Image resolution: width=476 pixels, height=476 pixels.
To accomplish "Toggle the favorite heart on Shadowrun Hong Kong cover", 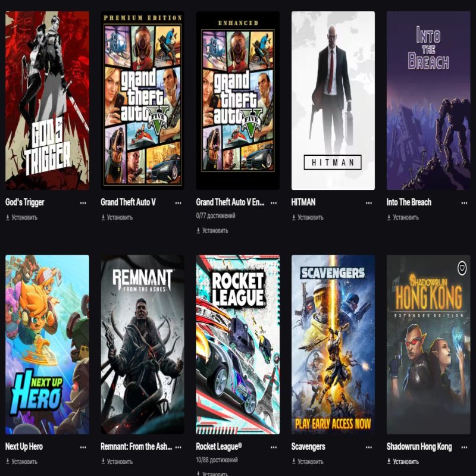I will 462,268.
